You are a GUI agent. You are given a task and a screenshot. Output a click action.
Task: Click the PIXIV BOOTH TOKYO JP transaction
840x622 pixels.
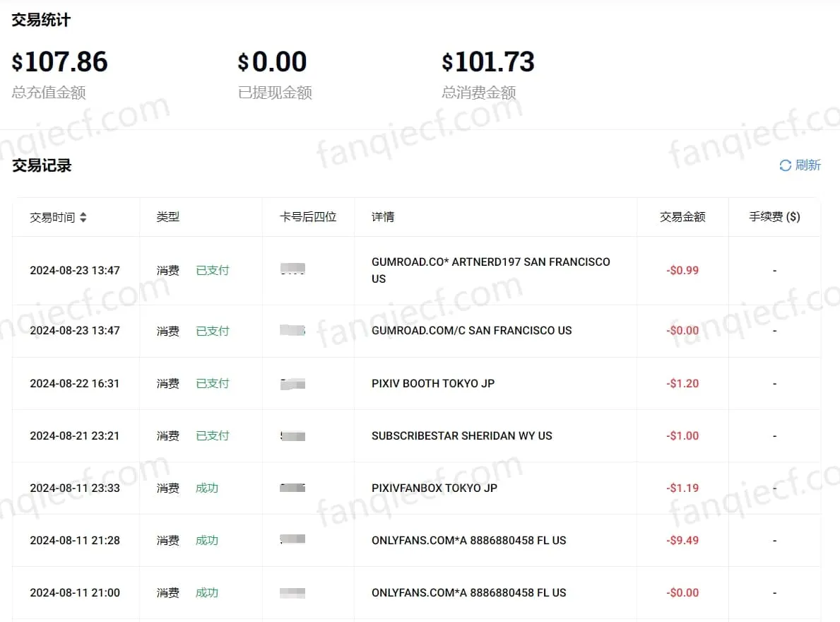click(x=433, y=384)
